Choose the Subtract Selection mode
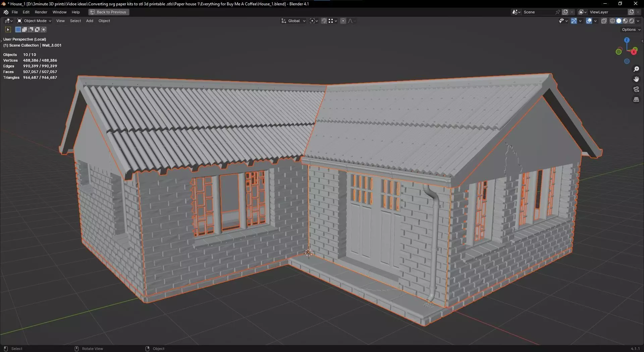This screenshot has width=644, height=352. 31,30
